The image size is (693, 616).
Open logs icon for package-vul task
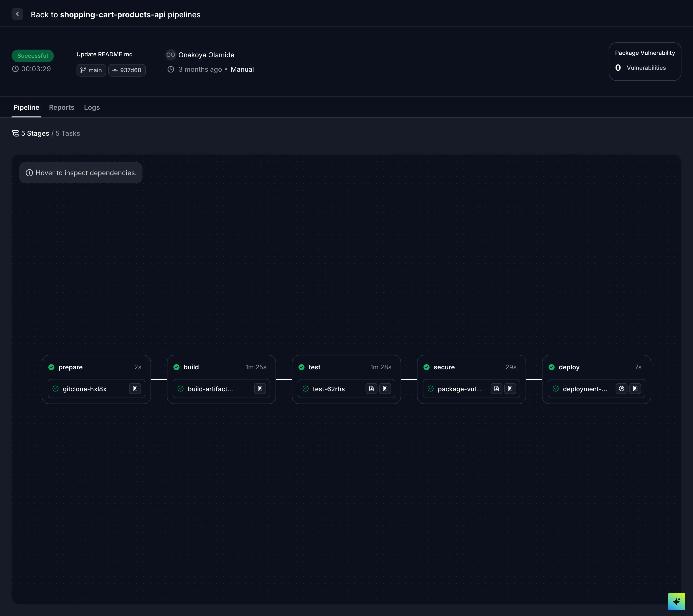[x=510, y=389]
